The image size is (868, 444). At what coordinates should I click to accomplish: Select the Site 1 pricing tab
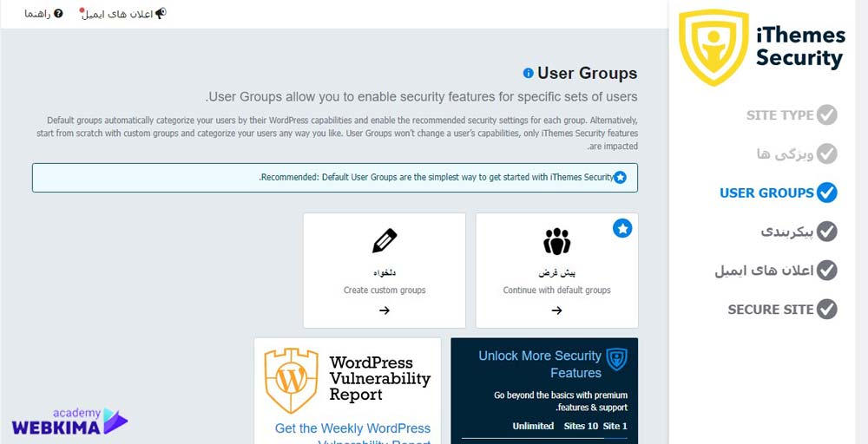point(615,426)
